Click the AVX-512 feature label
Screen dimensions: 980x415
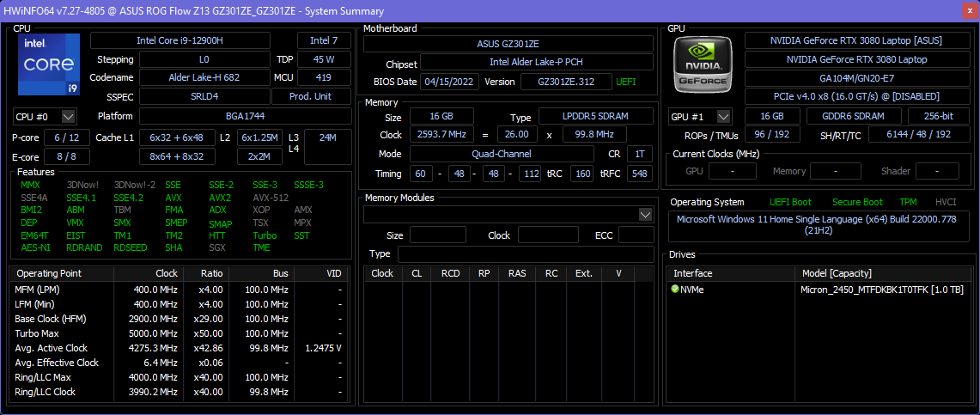click(x=270, y=198)
